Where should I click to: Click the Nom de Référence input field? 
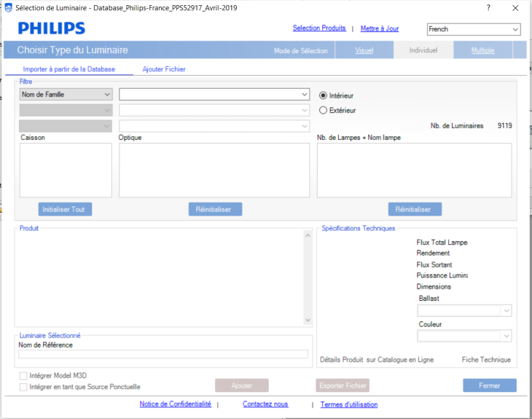click(x=163, y=354)
